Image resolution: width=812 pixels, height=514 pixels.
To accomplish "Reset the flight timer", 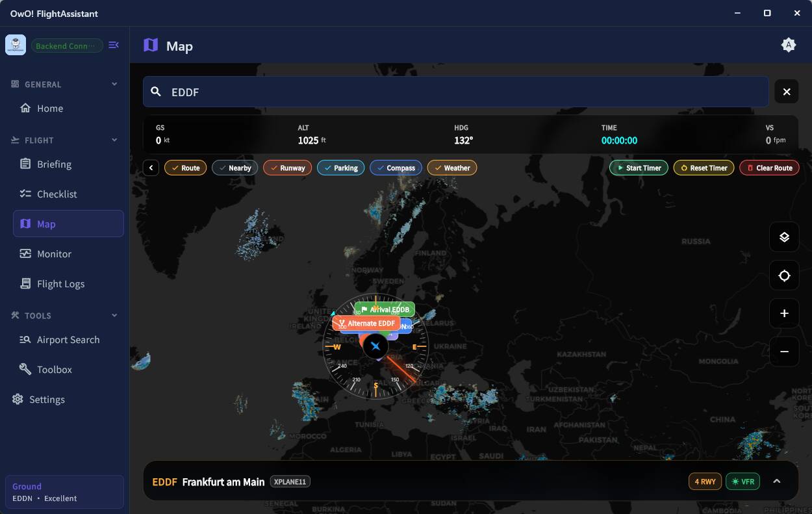I will coord(704,168).
